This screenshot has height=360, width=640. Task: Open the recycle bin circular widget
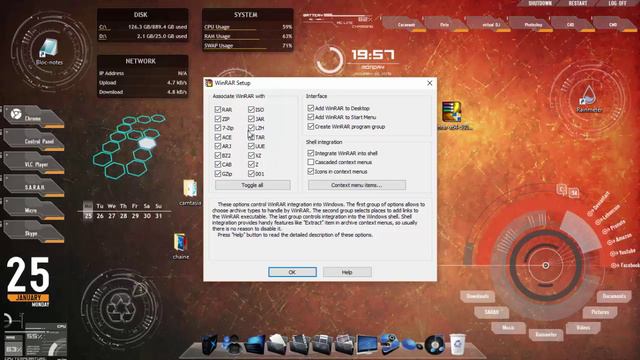120,309
